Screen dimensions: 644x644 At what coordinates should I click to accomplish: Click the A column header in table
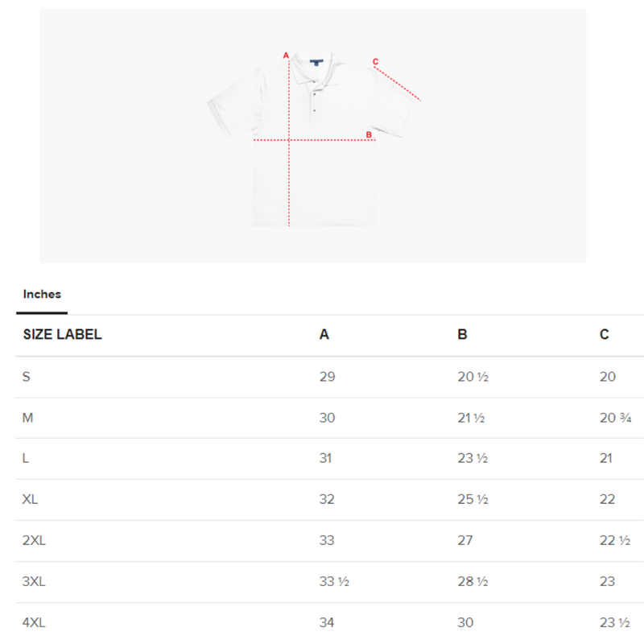[x=324, y=335]
